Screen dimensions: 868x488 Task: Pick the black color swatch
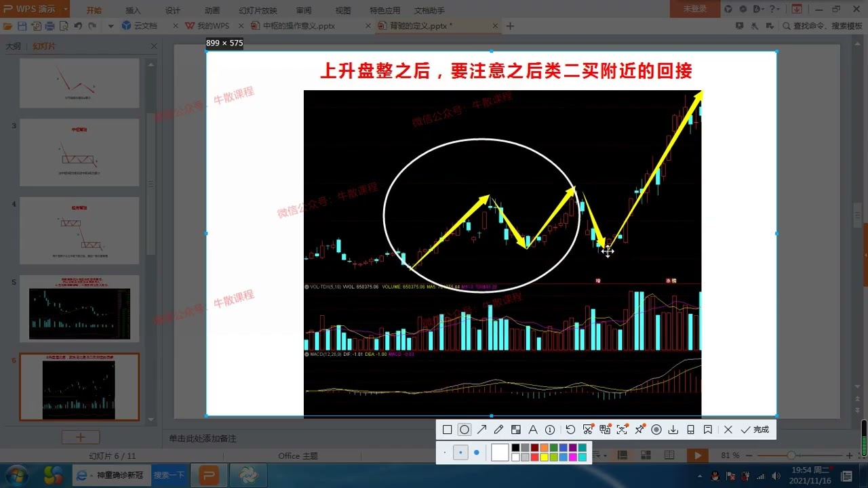[515, 448]
